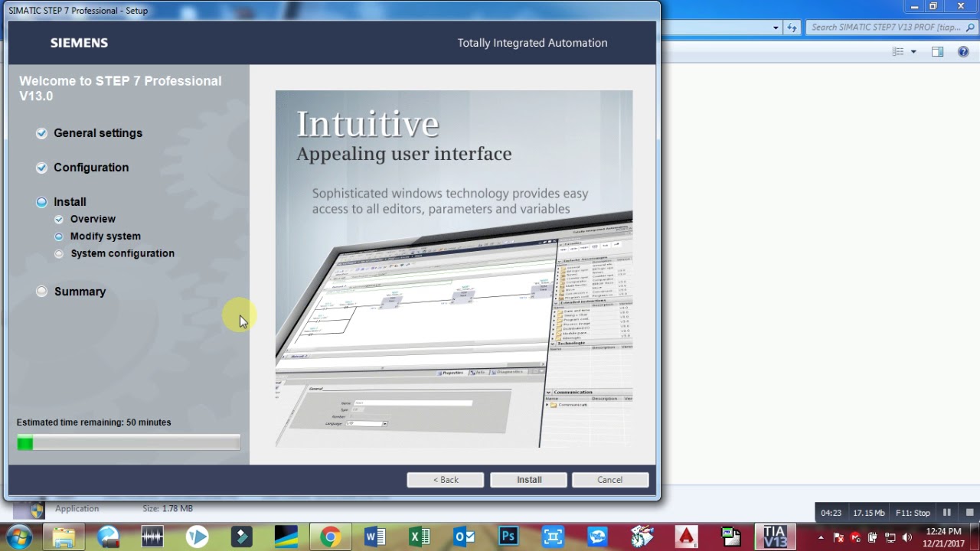This screenshot has width=980, height=551.
Task: Open File Explorer from the taskbar
Action: coord(64,536)
